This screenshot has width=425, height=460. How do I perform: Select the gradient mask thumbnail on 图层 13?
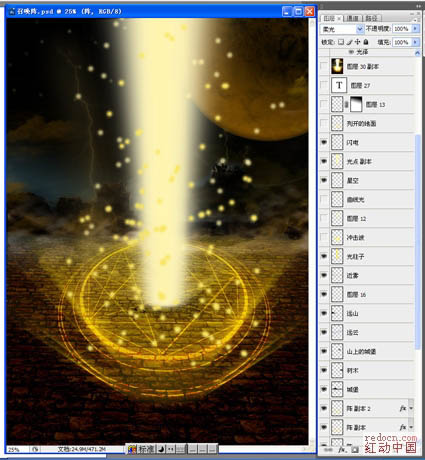(x=356, y=104)
